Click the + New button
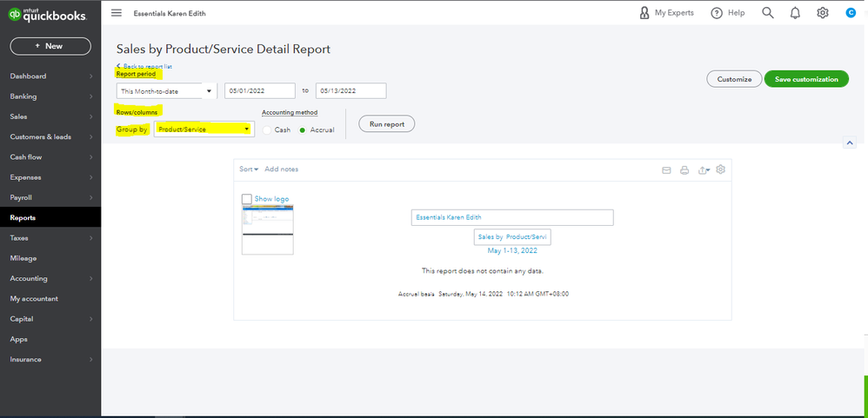Viewport: 868px width, 418px height. [x=50, y=46]
